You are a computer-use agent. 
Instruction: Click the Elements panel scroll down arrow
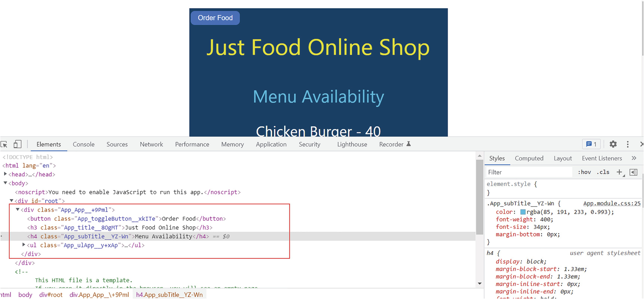point(480,284)
